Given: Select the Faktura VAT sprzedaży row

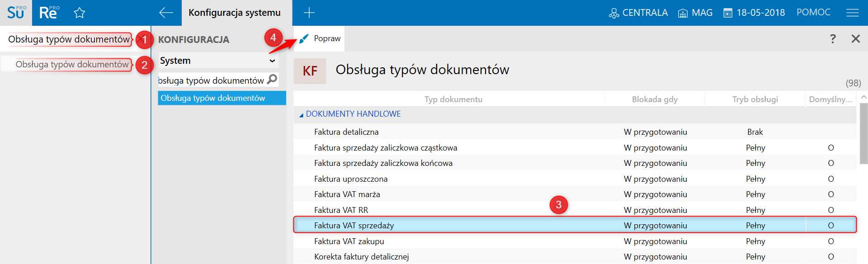Looking at the screenshot, I should (x=354, y=225).
